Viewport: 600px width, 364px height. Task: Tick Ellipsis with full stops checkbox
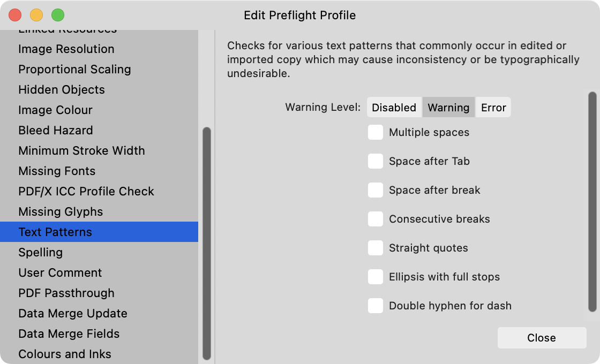pyautogui.click(x=376, y=277)
